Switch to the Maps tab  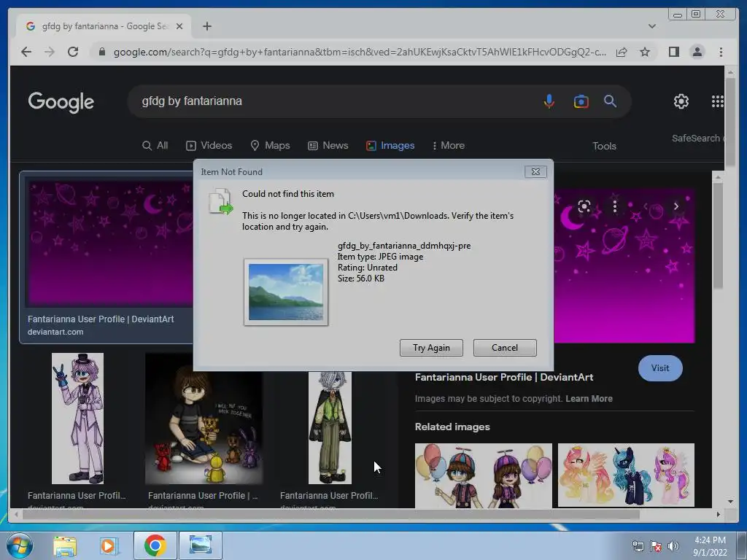(270, 145)
